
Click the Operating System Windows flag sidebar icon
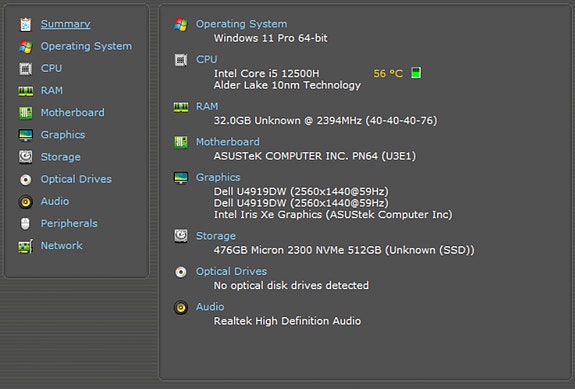26,47
